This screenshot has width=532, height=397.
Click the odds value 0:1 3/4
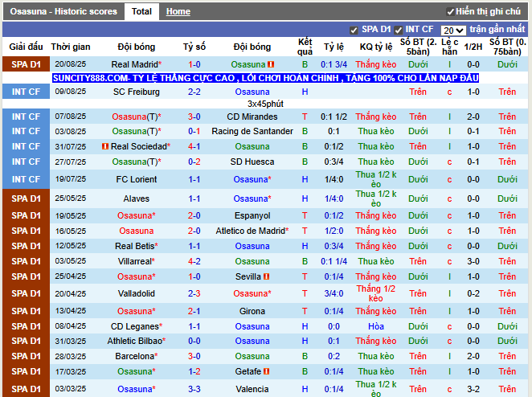pos(334,64)
